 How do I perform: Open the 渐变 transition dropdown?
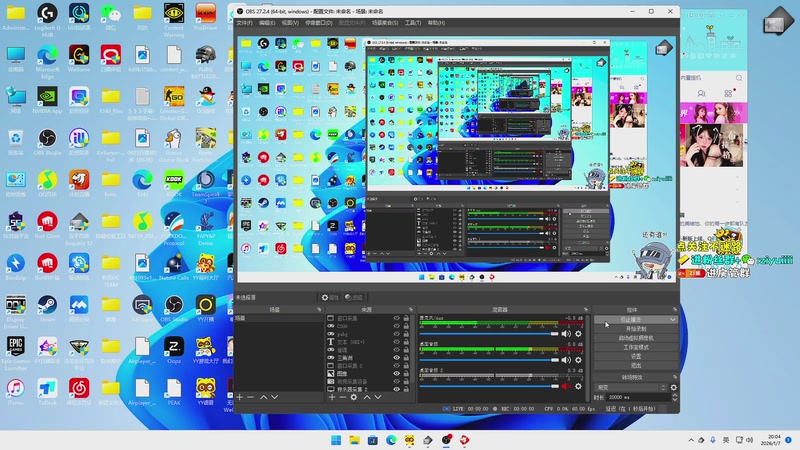pos(632,388)
